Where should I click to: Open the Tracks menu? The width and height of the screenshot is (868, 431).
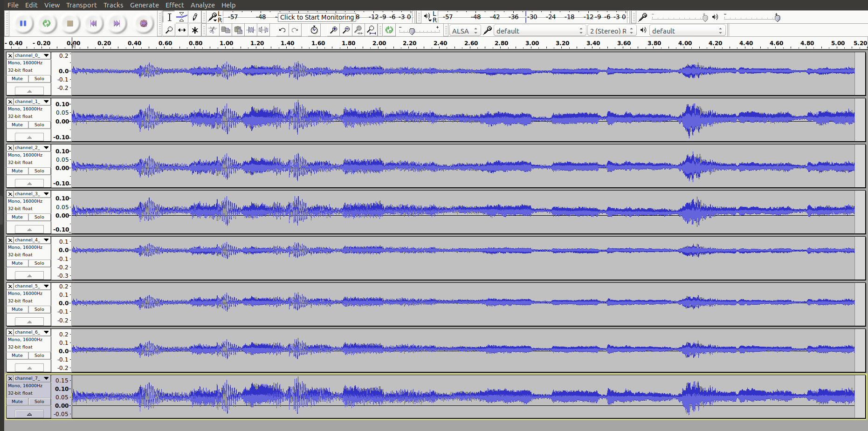point(113,5)
